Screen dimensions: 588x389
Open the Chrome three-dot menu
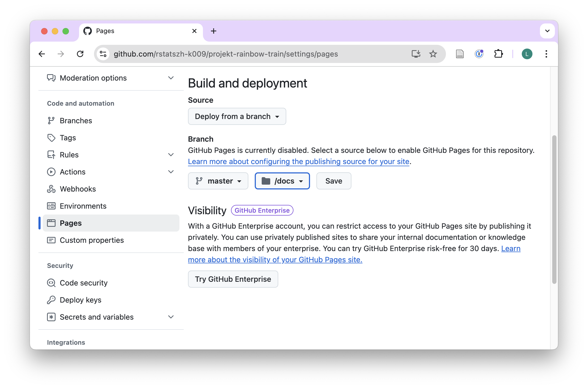(x=546, y=54)
